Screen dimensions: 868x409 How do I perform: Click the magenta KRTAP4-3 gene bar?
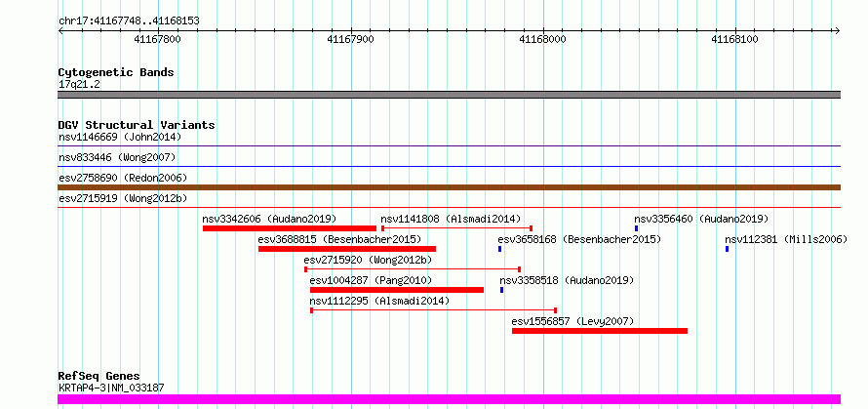450,399
